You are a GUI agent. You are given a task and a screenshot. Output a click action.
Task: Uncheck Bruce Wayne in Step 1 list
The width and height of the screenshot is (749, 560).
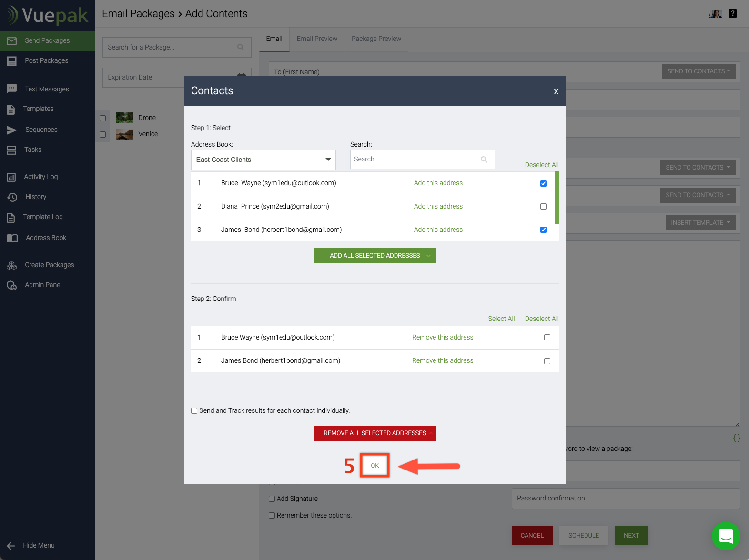tap(543, 183)
